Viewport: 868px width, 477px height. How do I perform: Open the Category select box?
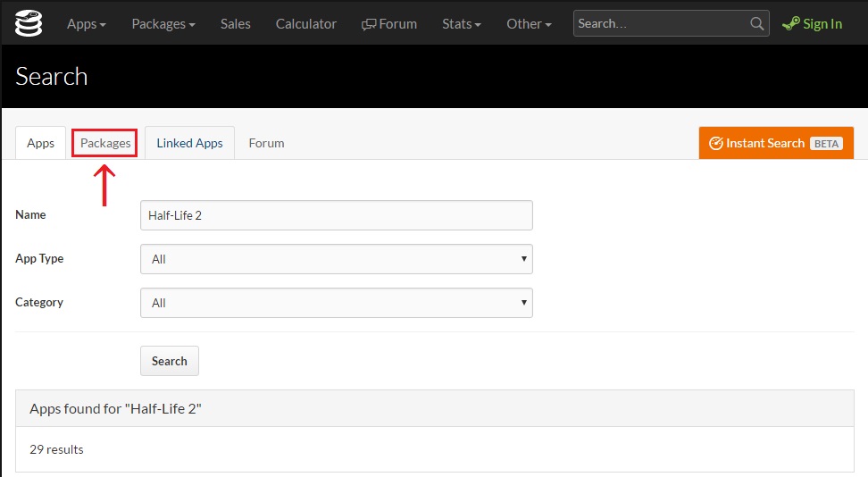click(x=337, y=303)
